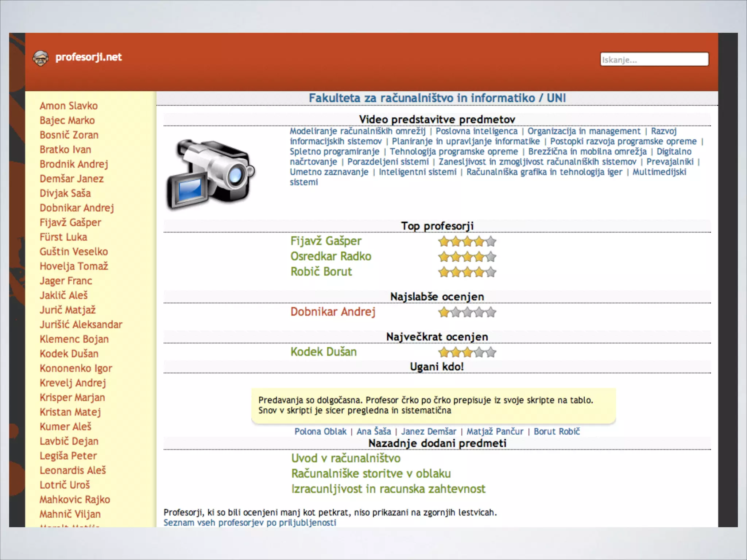747x560 pixels.
Task: Open Izracunljivost in racunska zahtevnost subject
Action: (388, 489)
